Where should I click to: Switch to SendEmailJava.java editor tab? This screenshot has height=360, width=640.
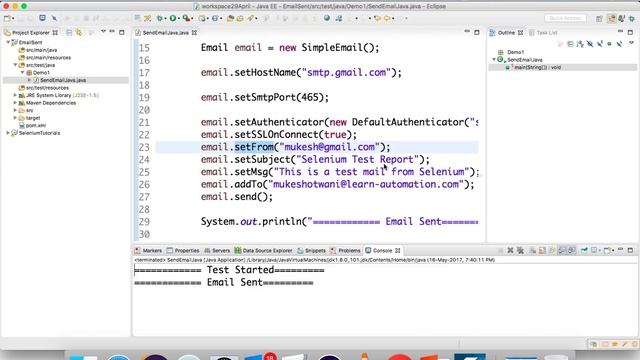tap(165, 33)
